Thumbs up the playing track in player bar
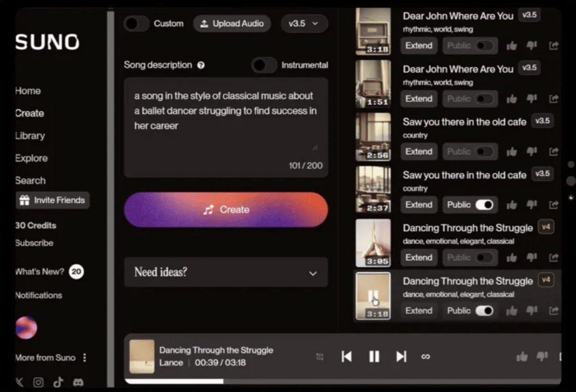 pyautogui.click(x=522, y=356)
